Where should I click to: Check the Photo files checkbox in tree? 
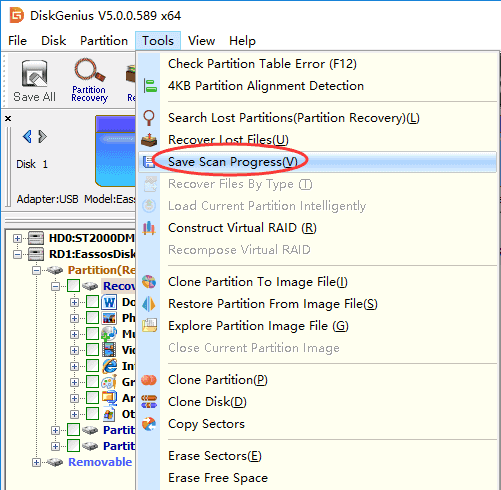(x=92, y=318)
